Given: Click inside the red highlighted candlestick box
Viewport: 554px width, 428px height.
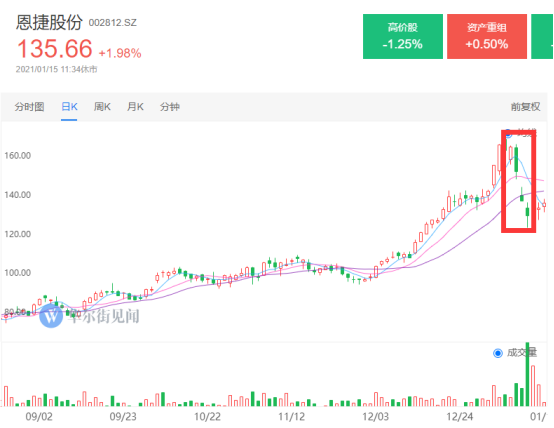Looking at the screenshot, I should (518, 181).
